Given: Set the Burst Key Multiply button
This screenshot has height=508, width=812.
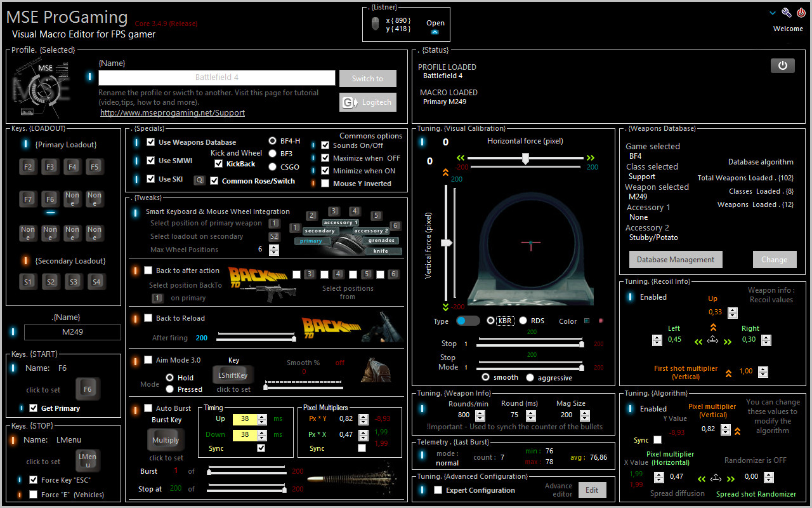Looking at the screenshot, I should [166, 440].
